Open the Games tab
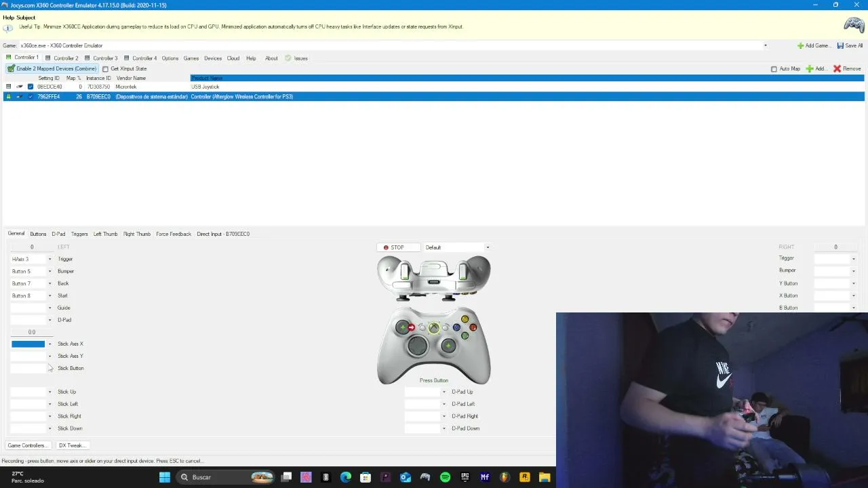 pos(191,58)
